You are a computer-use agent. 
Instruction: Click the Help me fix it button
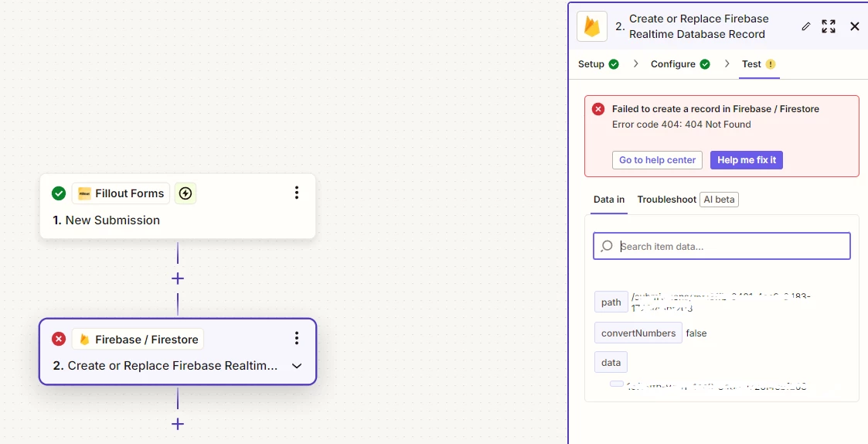(x=746, y=160)
